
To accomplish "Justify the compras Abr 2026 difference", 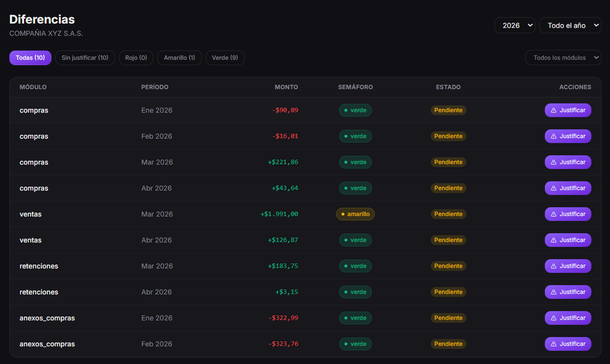I will pos(568,188).
